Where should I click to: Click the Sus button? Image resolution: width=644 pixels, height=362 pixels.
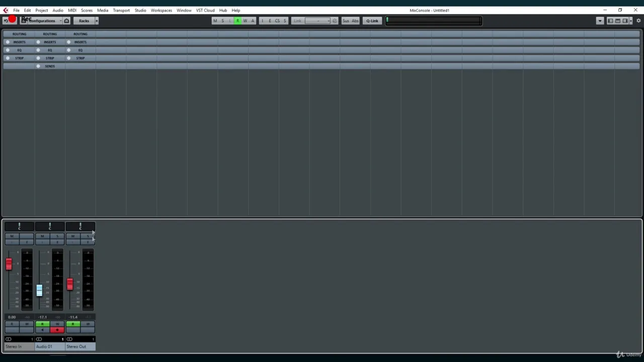click(x=346, y=21)
